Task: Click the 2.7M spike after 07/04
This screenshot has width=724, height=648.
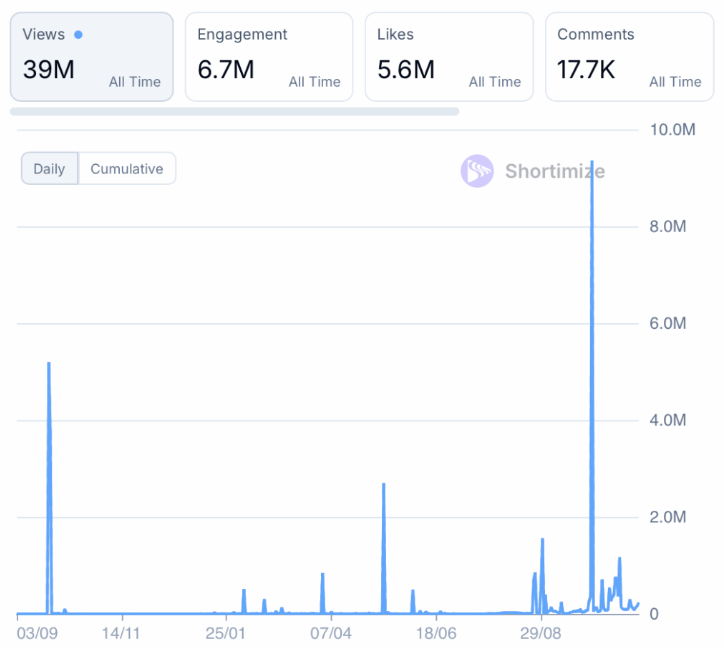Action: pos(383,490)
